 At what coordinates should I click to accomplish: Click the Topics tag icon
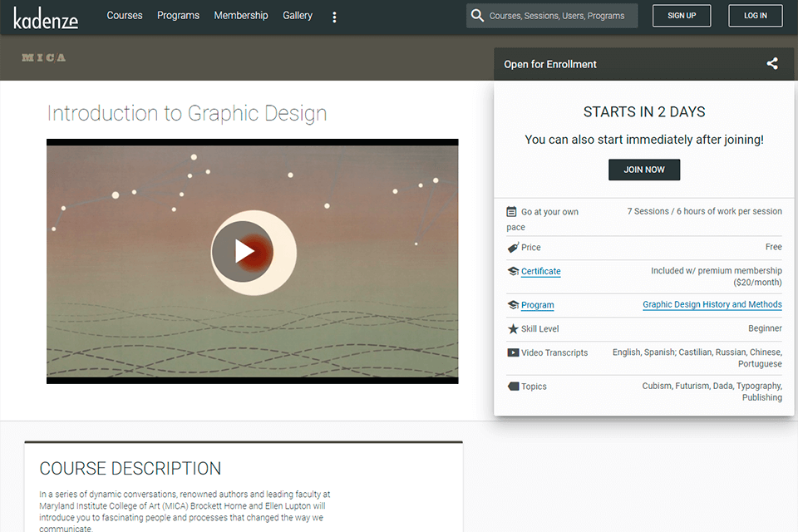coord(512,387)
